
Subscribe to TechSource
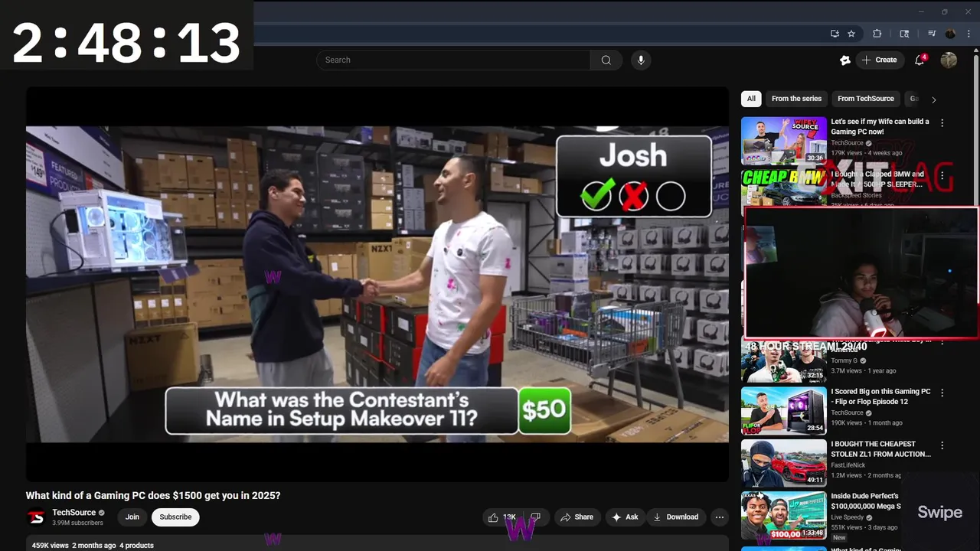pos(175,517)
